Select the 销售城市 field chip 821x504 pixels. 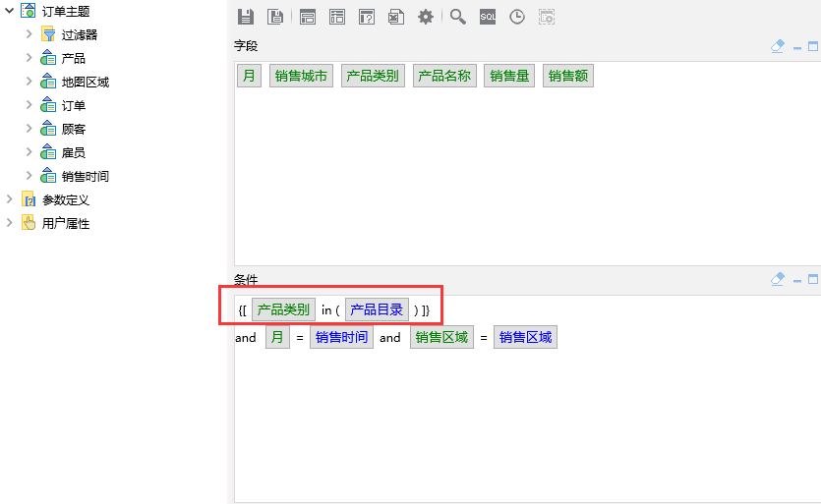tap(301, 76)
